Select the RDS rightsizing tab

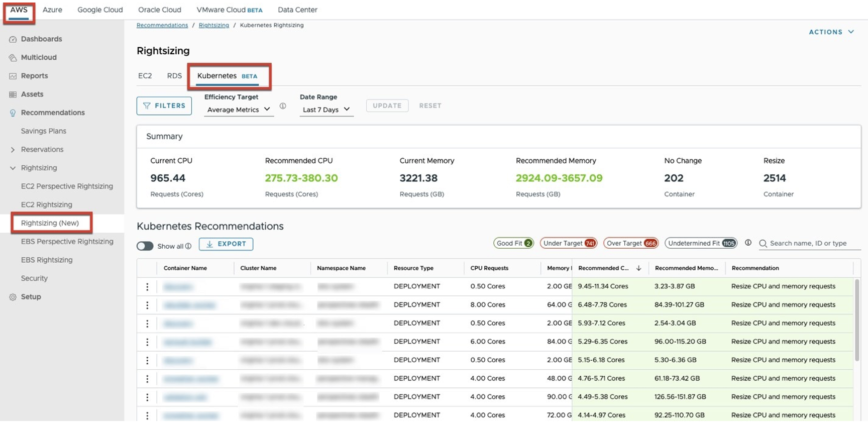point(174,76)
